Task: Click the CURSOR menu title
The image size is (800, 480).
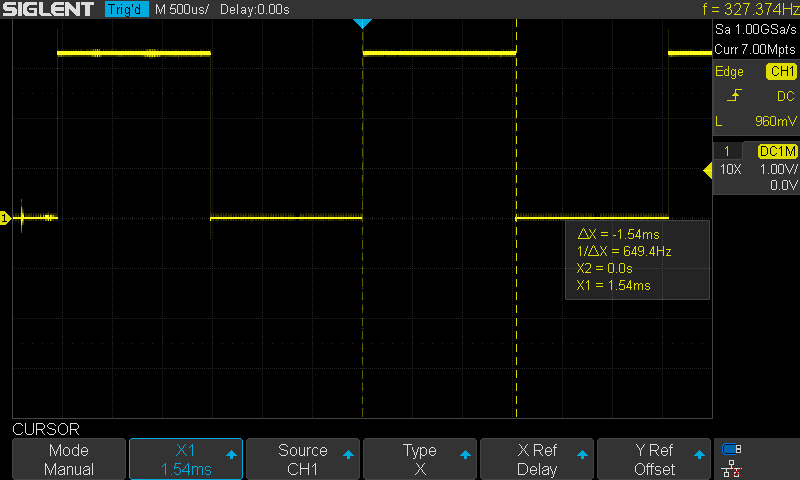Action: point(46,429)
